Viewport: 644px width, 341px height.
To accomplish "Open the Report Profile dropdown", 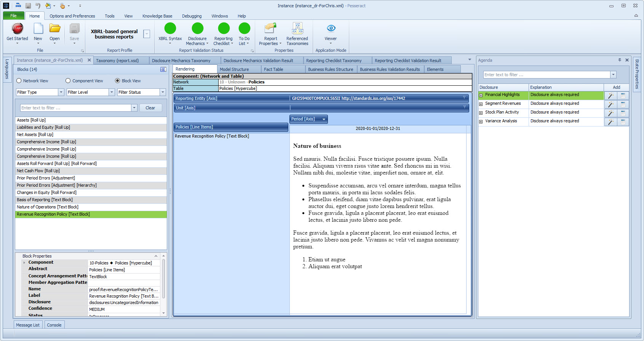I will pos(147,34).
